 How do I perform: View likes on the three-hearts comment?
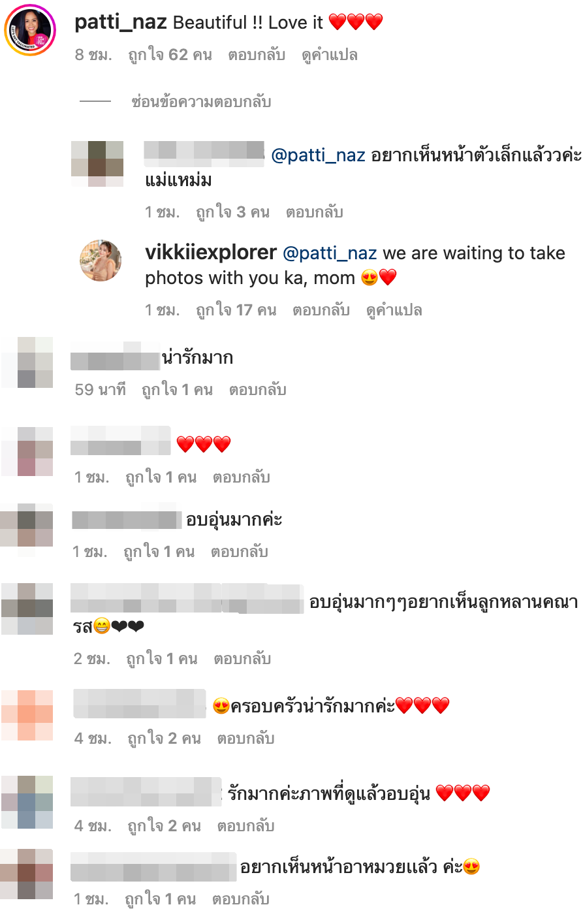[x=161, y=477]
